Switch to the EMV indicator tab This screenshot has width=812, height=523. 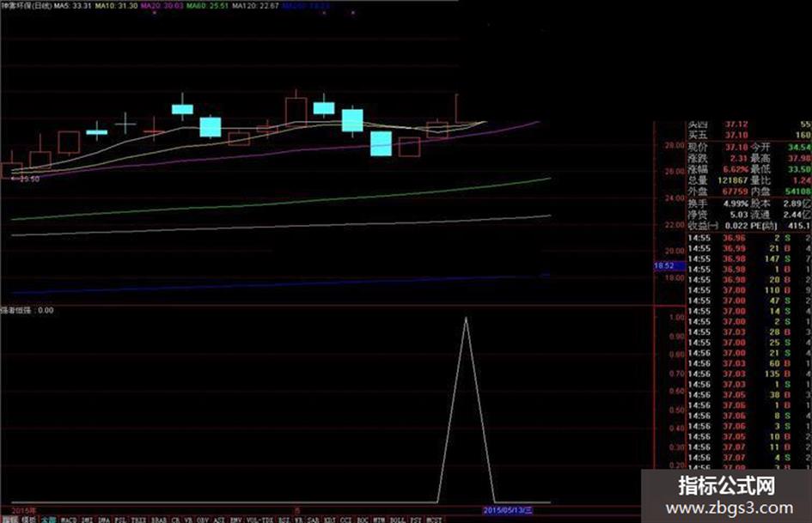click(235, 520)
